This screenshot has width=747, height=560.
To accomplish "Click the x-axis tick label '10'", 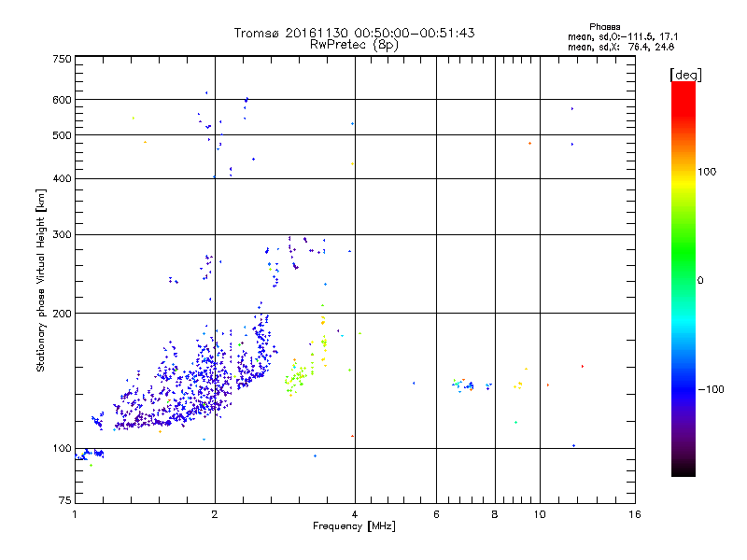I will coord(540,514).
